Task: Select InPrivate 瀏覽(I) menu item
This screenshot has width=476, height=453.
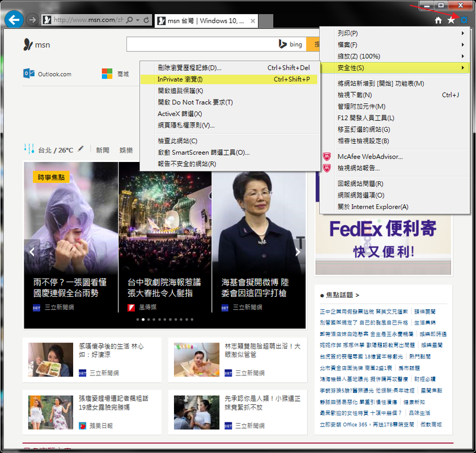Action: coord(229,79)
